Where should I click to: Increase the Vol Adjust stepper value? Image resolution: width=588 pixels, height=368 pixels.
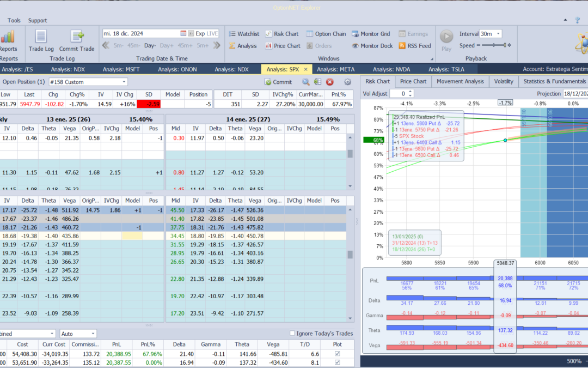[x=411, y=92]
